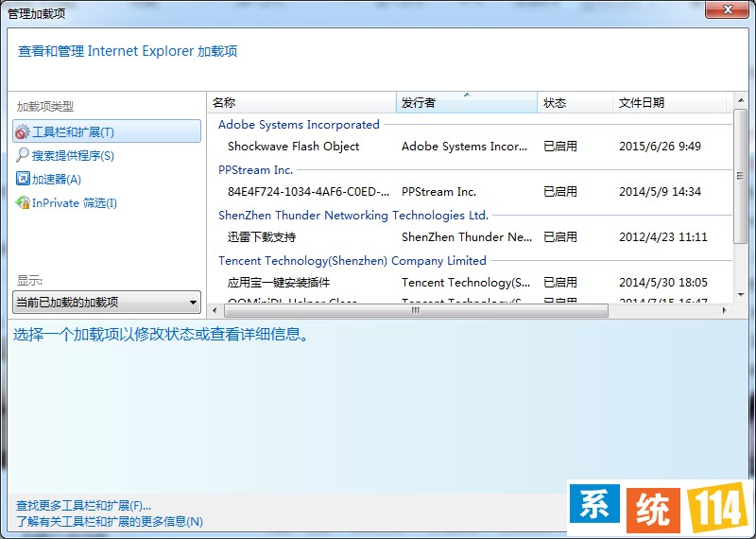Click the InPrivate 筛选 icon
The width and height of the screenshot is (756, 539).
[x=23, y=202]
